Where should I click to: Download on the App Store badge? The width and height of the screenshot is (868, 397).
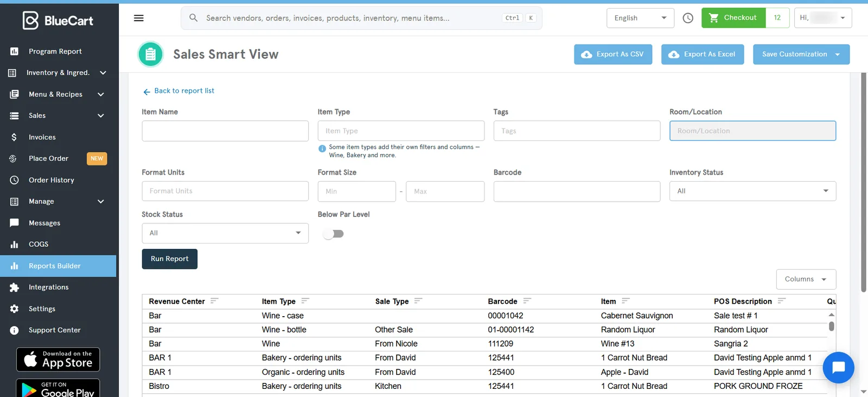pos(58,360)
